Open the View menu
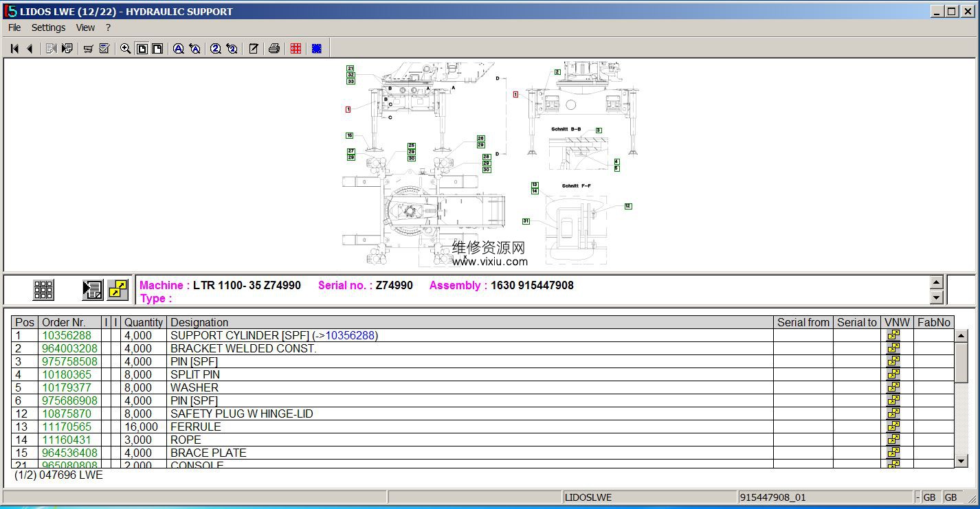 [85, 27]
